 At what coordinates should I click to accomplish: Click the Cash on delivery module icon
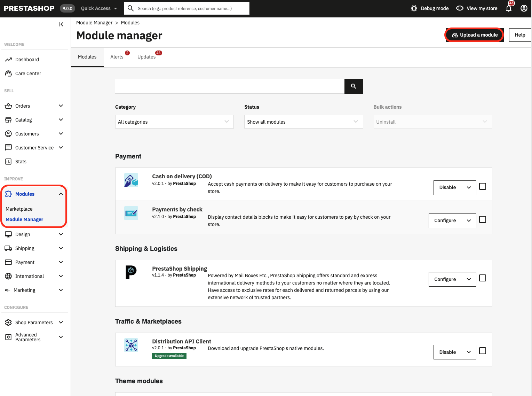(x=131, y=180)
